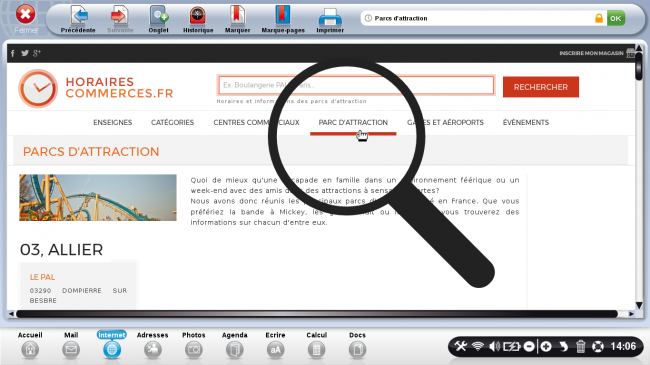Screen dimensions: 650x365
Task: Click the horizontal scrollbar left arrow
Action: (11, 314)
